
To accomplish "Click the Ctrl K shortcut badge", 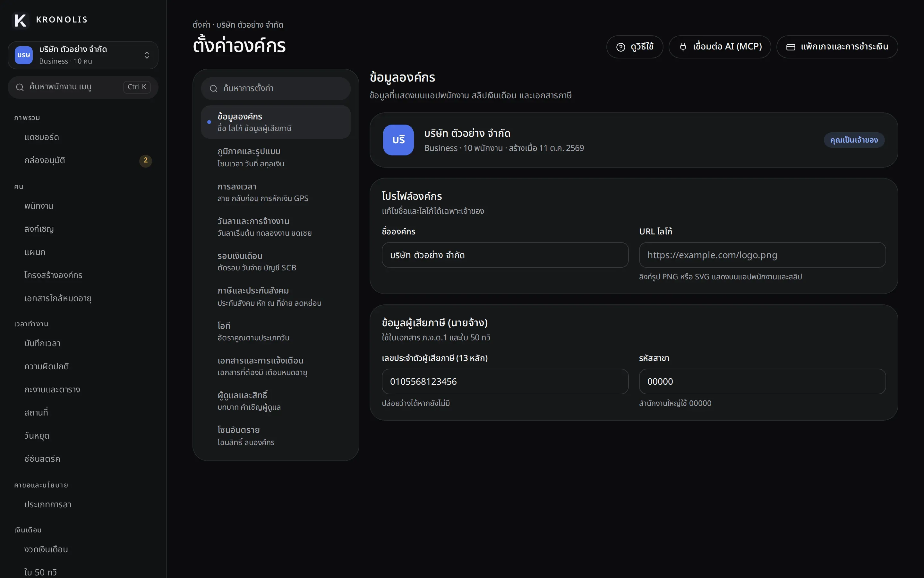I will (x=137, y=87).
